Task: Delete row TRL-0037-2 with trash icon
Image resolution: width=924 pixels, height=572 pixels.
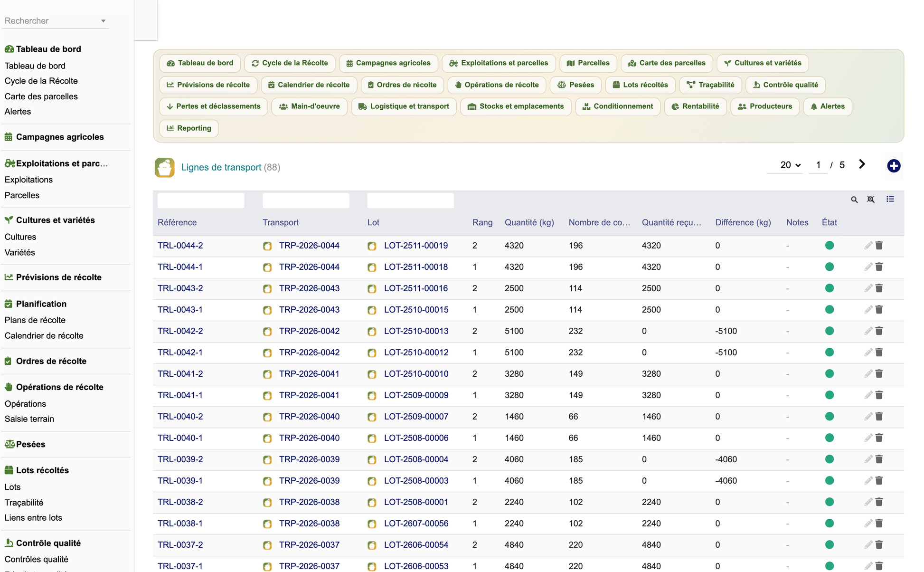Action: pyautogui.click(x=879, y=545)
